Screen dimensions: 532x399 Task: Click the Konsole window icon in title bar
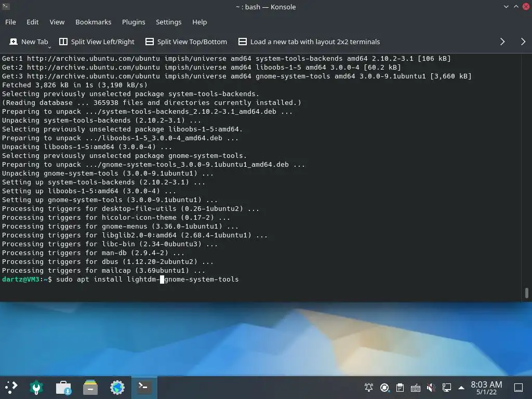click(6, 6)
